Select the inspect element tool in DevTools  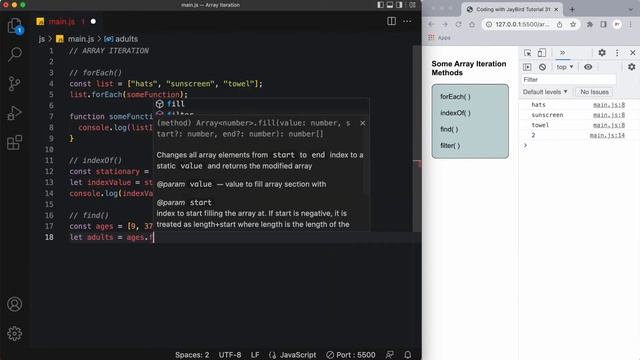coord(528,53)
